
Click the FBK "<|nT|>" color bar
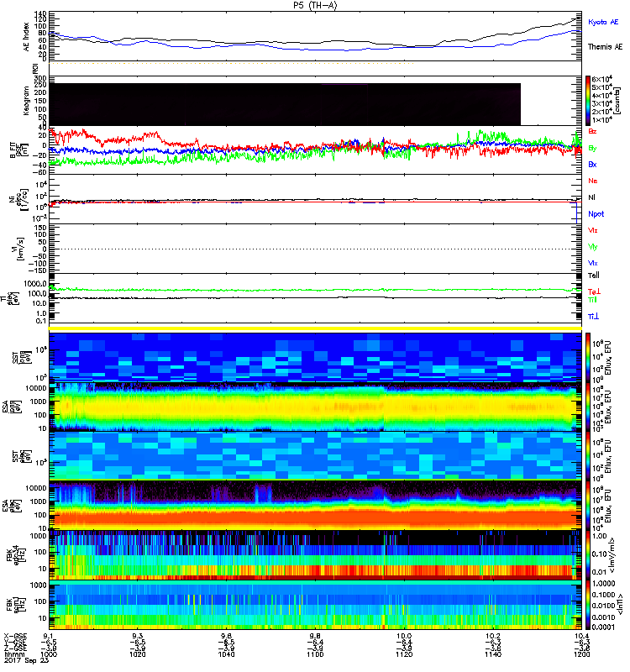pyautogui.click(x=588, y=605)
